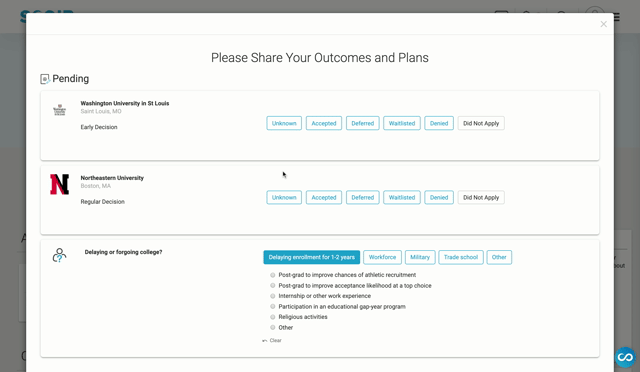Choose the Workforce option
The image size is (640, 372).
[x=382, y=257]
